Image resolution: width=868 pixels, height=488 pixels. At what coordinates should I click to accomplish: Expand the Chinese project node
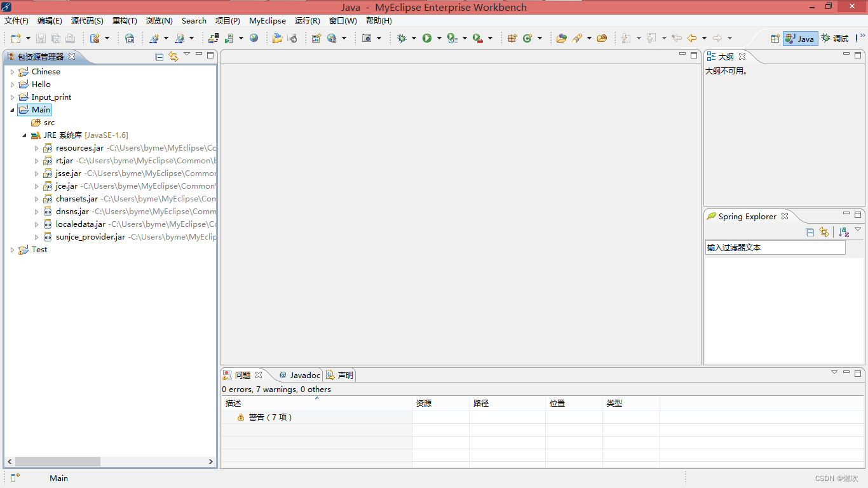tap(12, 72)
